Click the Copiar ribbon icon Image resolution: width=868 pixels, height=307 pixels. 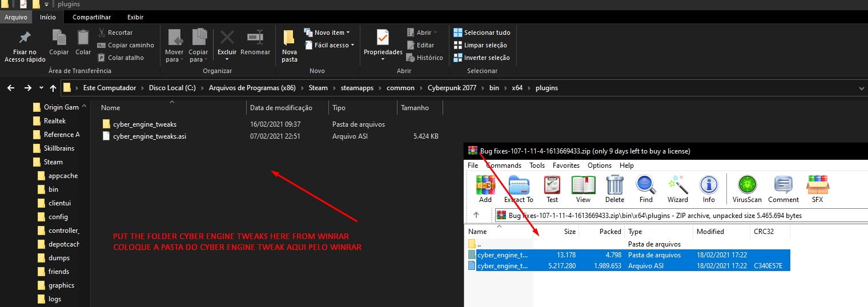[59, 38]
